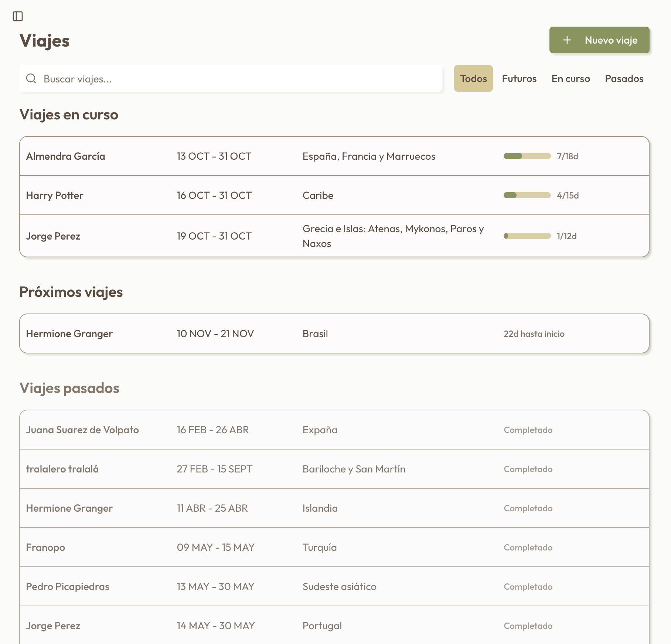
Task: Click the Nuevo viaje button
Action: pyautogui.click(x=599, y=40)
